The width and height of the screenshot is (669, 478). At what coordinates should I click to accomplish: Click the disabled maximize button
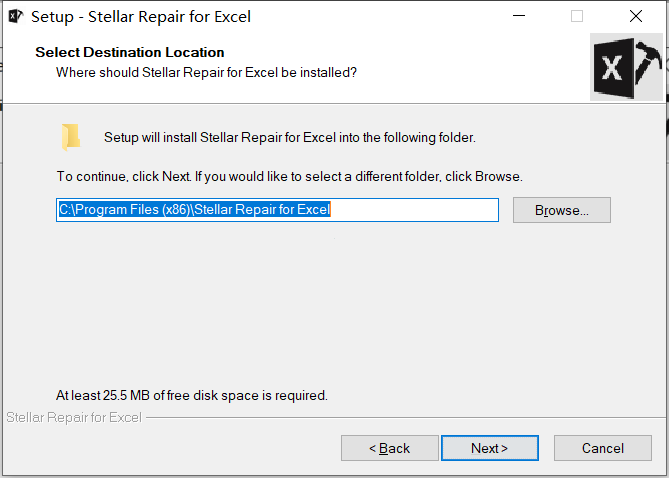click(577, 16)
